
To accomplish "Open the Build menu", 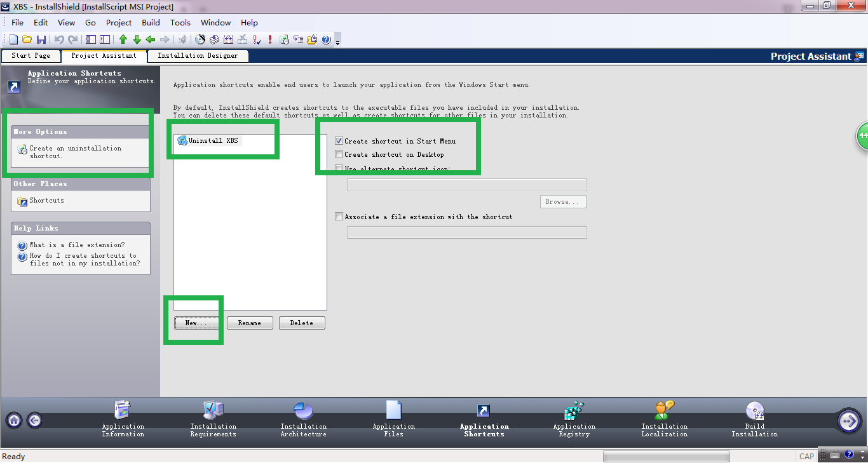I will click(x=151, y=22).
